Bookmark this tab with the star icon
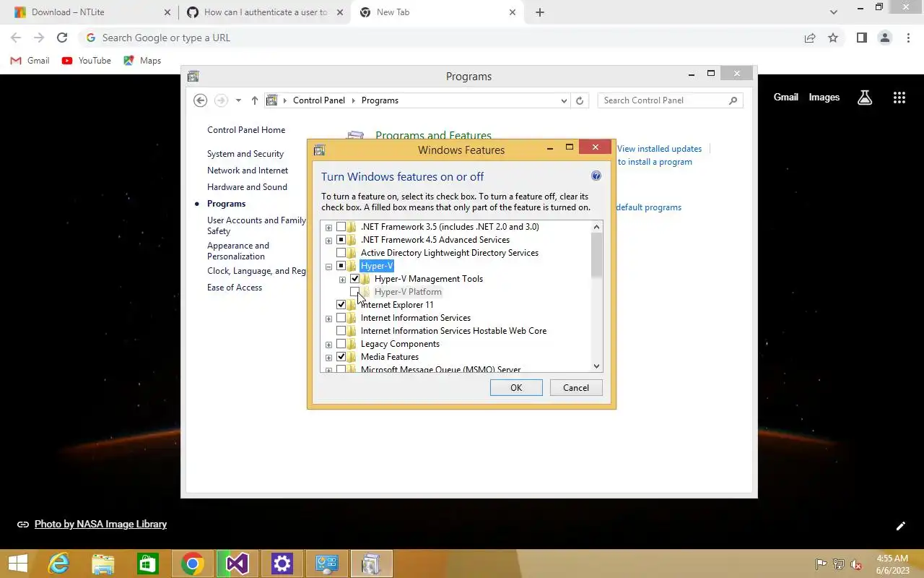This screenshot has height=578, width=924. click(x=833, y=38)
